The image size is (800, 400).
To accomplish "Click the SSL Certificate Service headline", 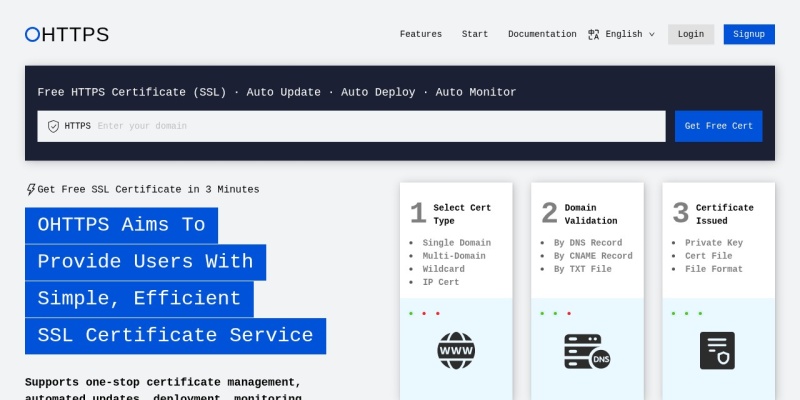I will click(x=176, y=336).
